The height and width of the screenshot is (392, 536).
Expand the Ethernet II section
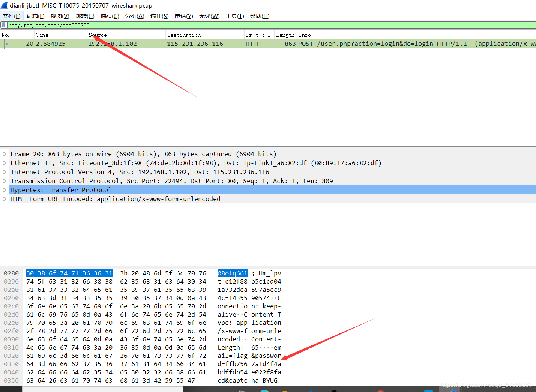pos(5,163)
